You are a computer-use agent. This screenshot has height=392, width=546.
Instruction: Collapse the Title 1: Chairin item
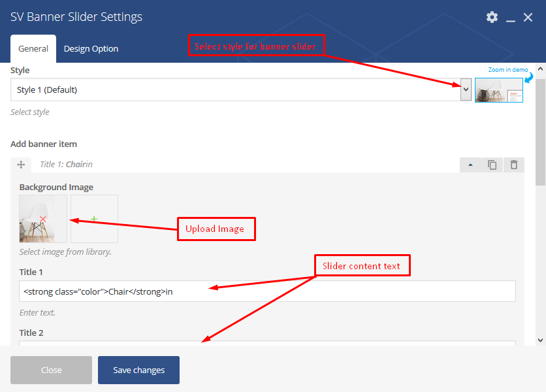(x=470, y=165)
